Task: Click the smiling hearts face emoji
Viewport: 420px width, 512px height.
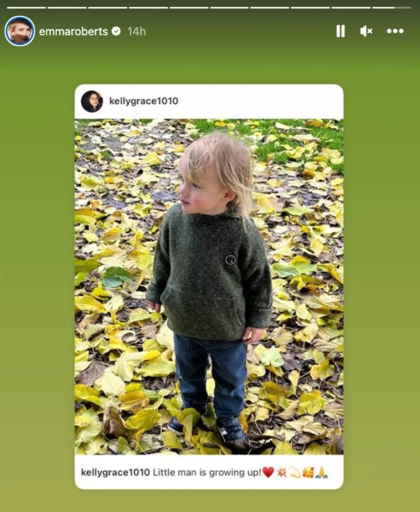Action: tap(308, 472)
